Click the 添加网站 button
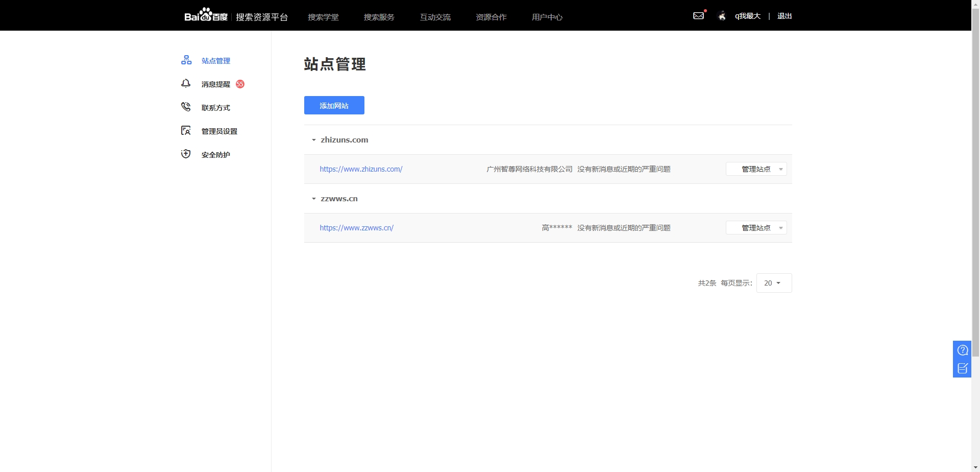 (x=334, y=105)
